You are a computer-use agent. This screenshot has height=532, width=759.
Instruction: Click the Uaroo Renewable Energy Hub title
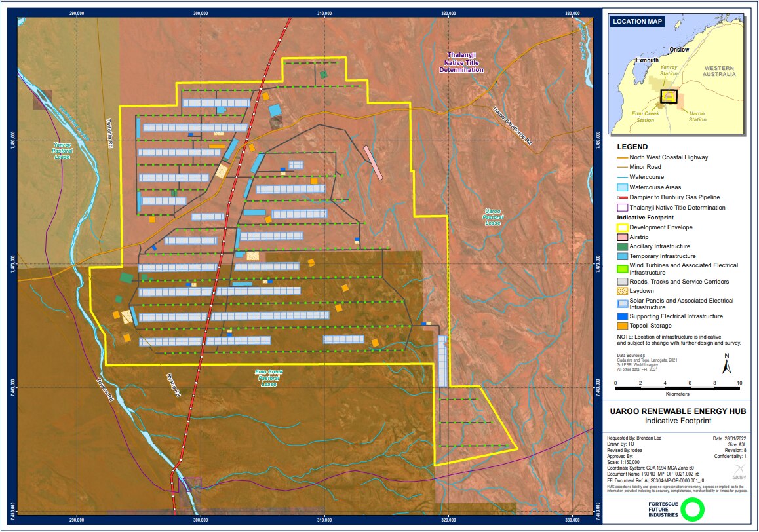click(680, 412)
